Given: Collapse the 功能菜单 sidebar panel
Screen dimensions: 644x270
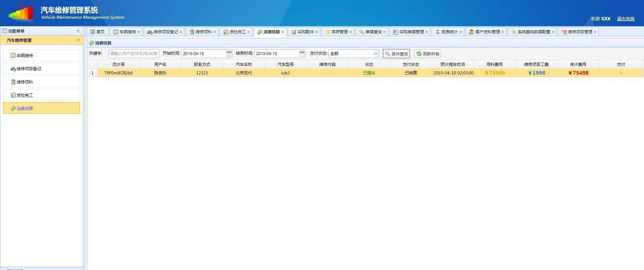Looking at the screenshot, I should 78,31.
